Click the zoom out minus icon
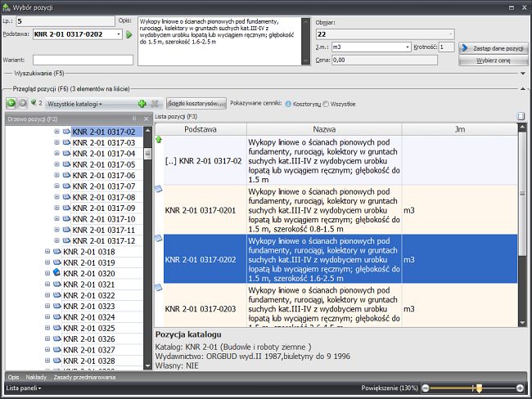Screen dimensions: 532x399 click(428, 388)
